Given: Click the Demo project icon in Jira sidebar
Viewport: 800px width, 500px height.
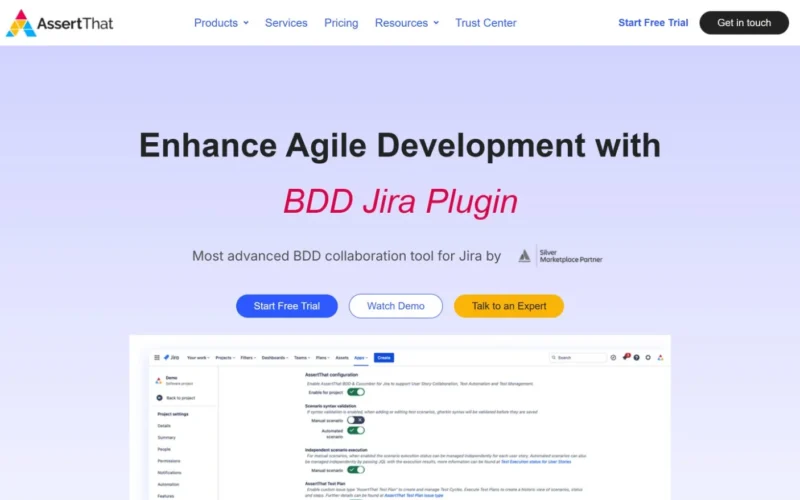Looking at the screenshot, I should [159, 381].
